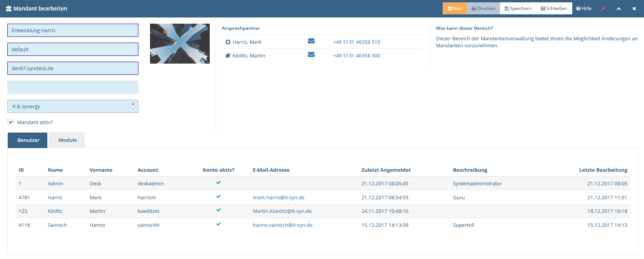The width and height of the screenshot is (644, 259).
Task: Click the envelope icon next to Köditz, Martin
Action: (x=311, y=55)
